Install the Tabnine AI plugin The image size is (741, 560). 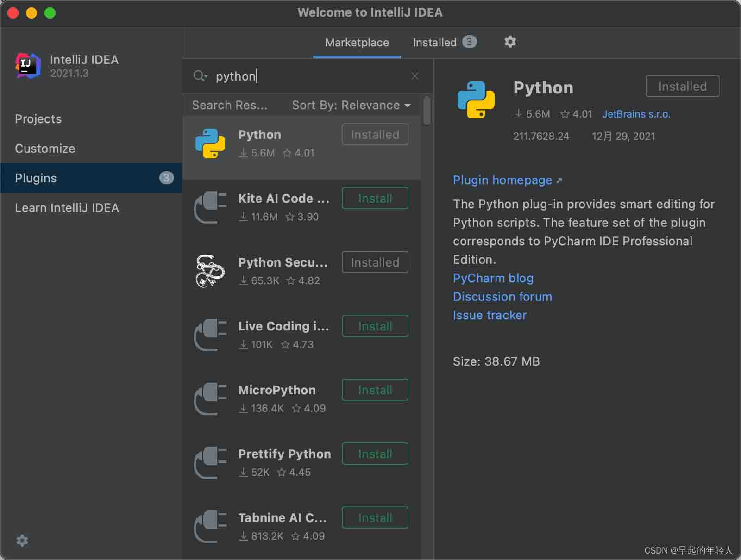point(375,518)
